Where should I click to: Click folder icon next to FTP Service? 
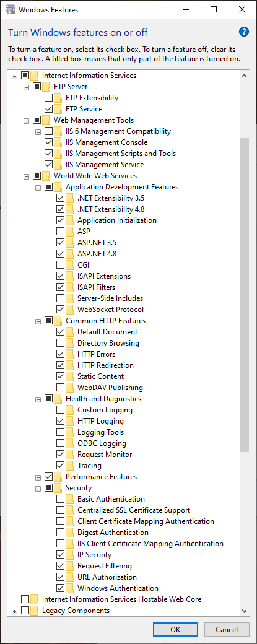coord(58,109)
